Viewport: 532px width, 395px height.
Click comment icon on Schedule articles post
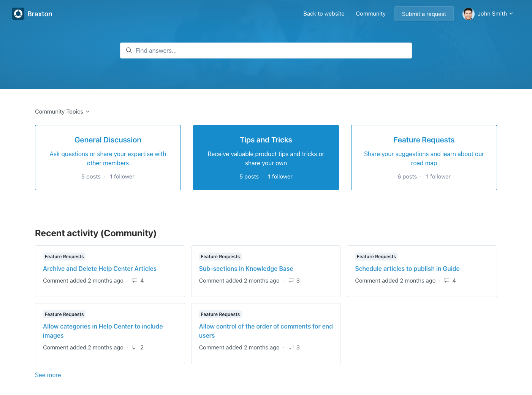(447, 280)
